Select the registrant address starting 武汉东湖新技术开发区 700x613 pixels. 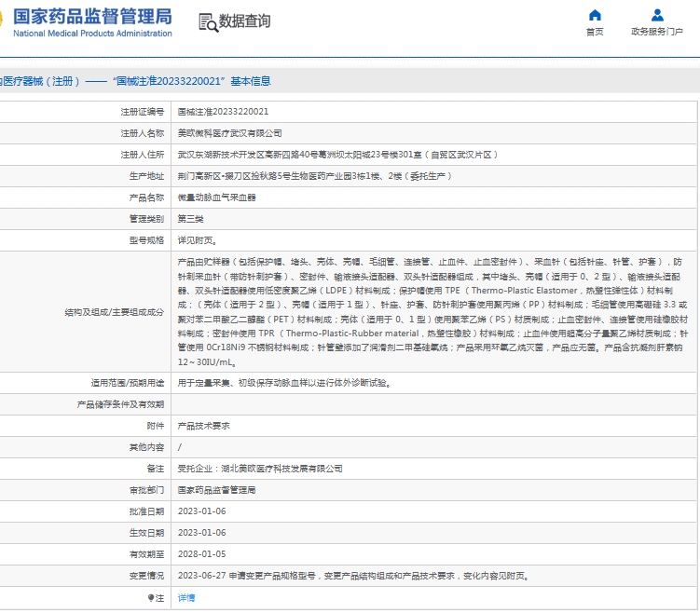pyautogui.click(x=337, y=155)
